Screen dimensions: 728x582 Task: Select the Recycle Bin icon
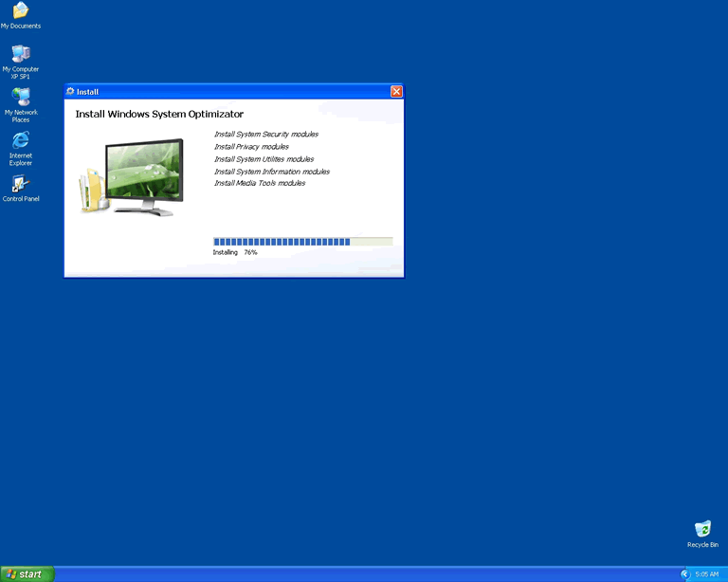702,530
